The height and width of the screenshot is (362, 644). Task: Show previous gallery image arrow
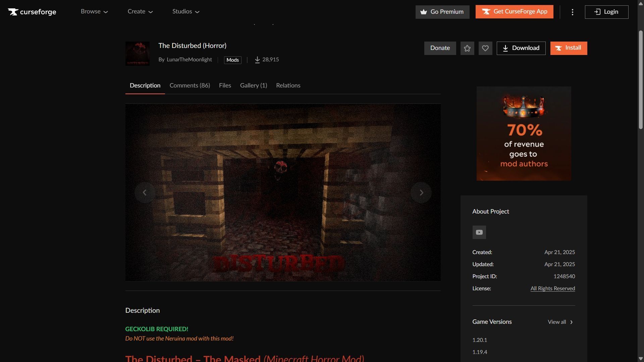click(x=145, y=192)
